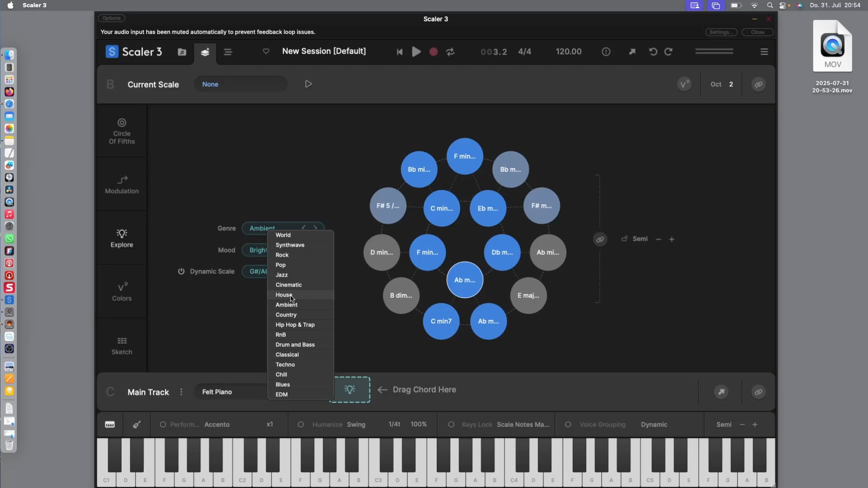Enable the Humanize toggle circle

point(301,424)
